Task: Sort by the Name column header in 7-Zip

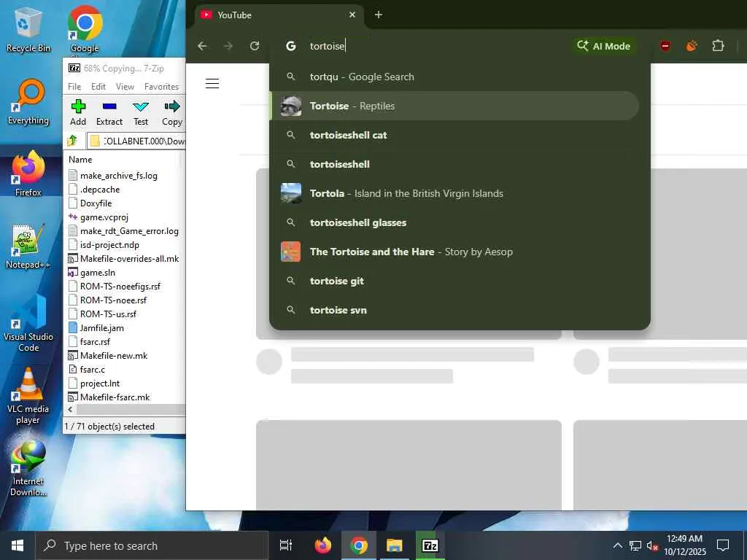Action: click(80, 160)
